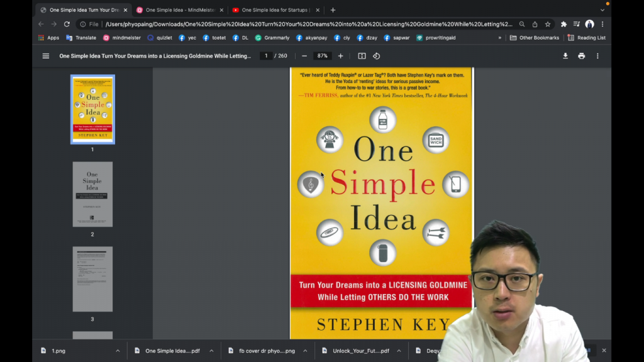Expand options for the 1.png download
Image resolution: width=644 pixels, height=362 pixels.
118,351
